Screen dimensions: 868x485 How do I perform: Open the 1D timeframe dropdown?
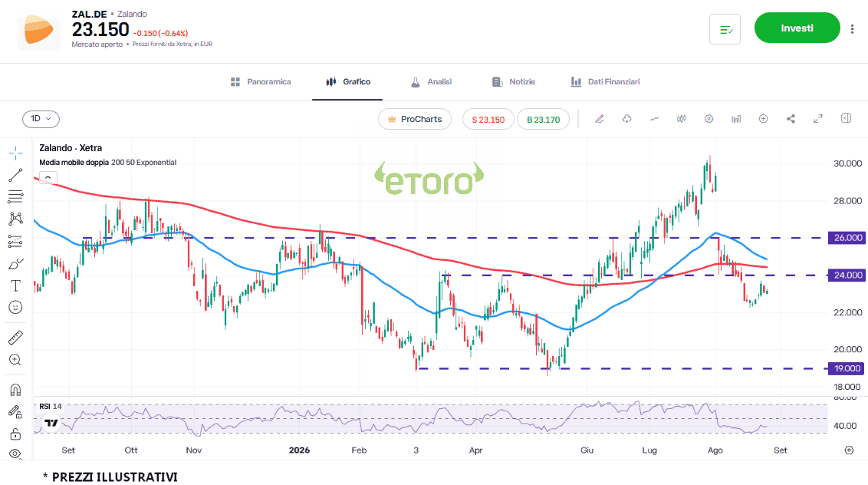pyautogui.click(x=41, y=119)
